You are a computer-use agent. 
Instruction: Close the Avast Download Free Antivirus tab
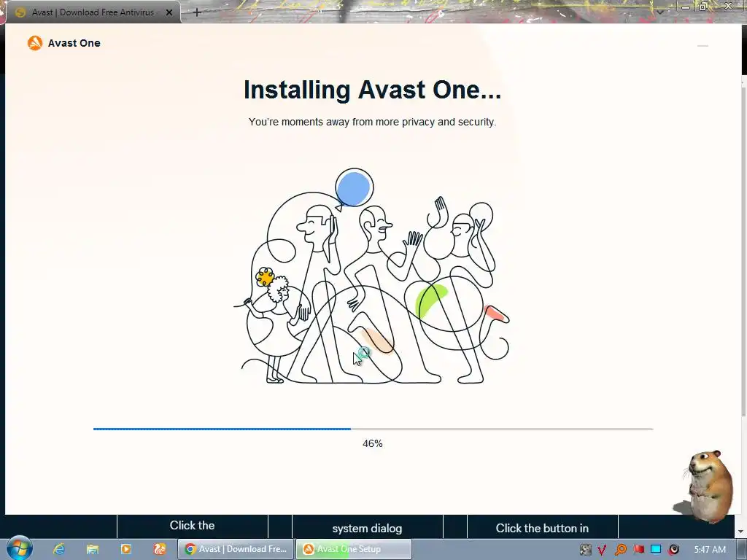pyautogui.click(x=169, y=13)
